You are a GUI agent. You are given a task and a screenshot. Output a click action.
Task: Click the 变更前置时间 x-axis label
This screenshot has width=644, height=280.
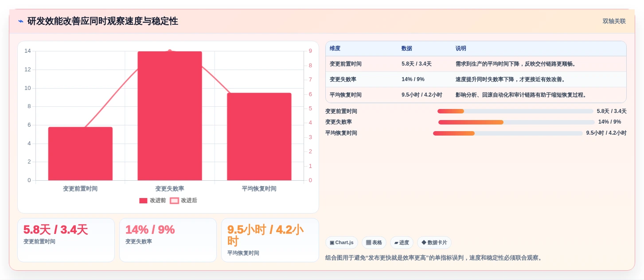point(80,189)
